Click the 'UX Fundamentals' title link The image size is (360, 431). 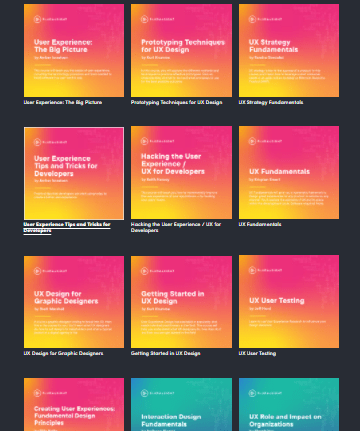click(x=260, y=224)
